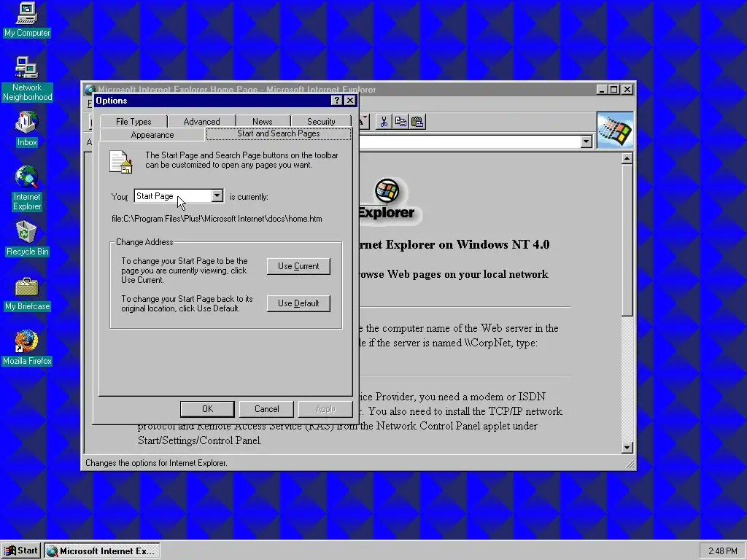The width and height of the screenshot is (747, 560).
Task: Confirm with the OK button
Action: 207,409
